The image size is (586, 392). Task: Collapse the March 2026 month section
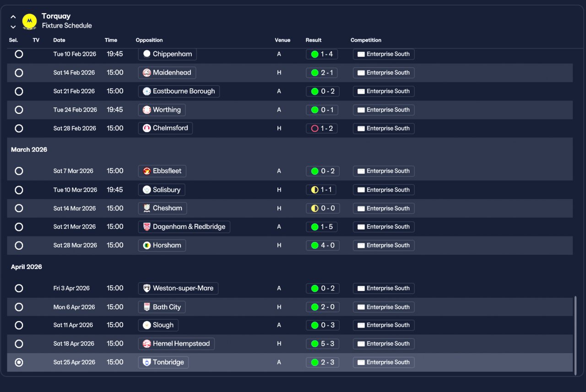[x=29, y=150]
